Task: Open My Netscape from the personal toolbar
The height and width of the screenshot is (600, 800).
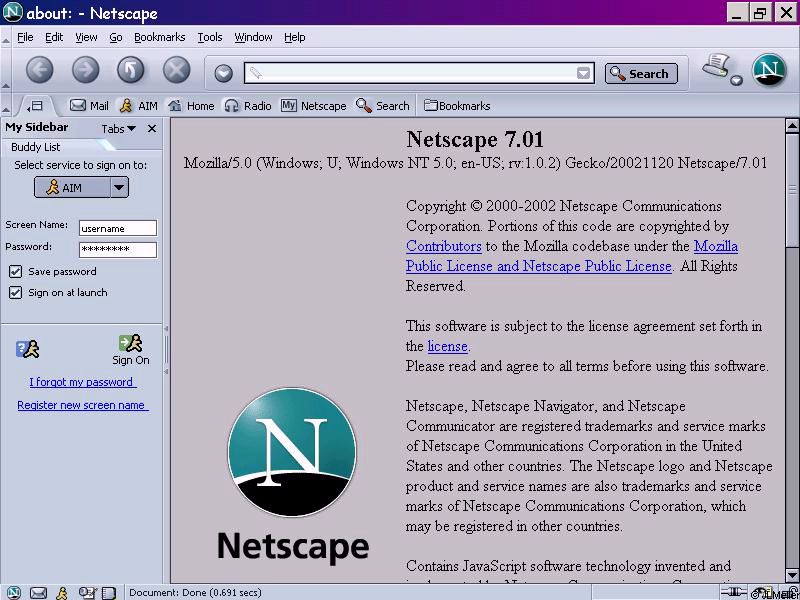Action: 314,106
